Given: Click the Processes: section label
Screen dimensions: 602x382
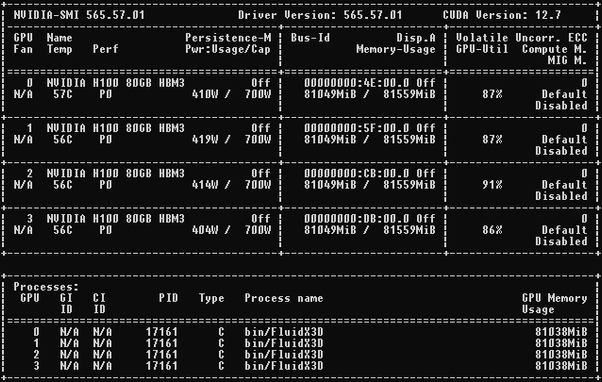Looking at the screenshot, I should pos(46,287).
